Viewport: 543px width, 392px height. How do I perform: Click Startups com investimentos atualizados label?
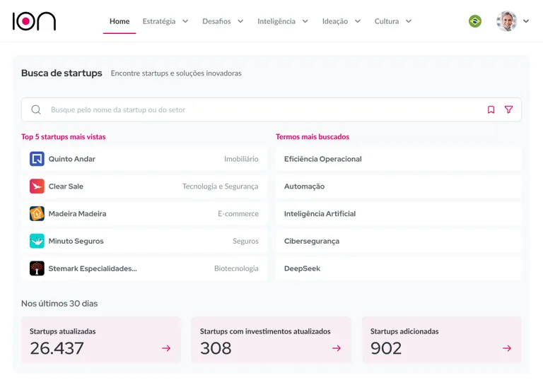(x=265, y=331)
